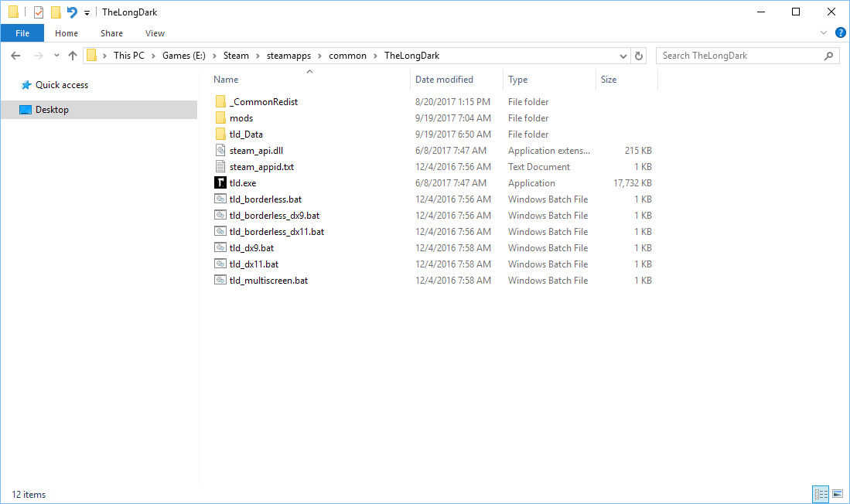Click the Forward navigation arrow
Screen dimensions: 850x504
point(38,56)
